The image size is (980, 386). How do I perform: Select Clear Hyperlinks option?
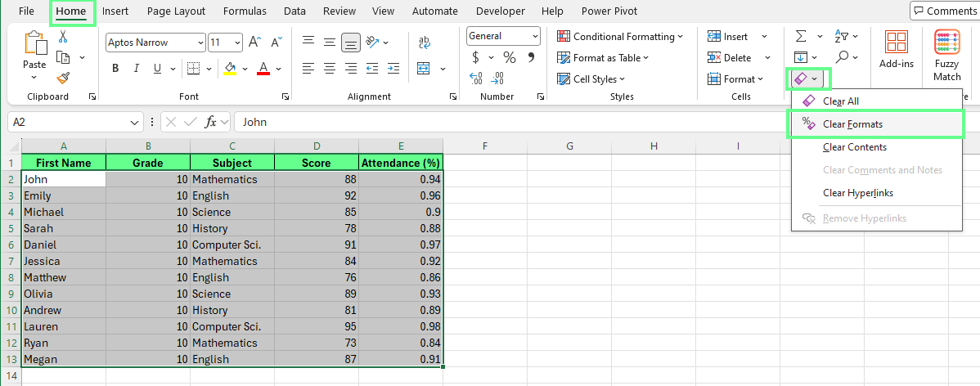coord(857,193)
